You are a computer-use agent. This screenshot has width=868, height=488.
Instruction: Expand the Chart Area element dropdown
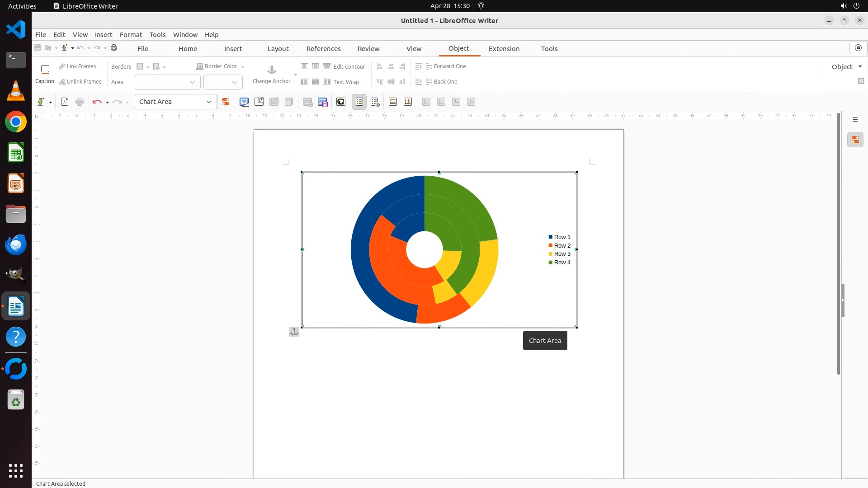(x=208, y=102)
